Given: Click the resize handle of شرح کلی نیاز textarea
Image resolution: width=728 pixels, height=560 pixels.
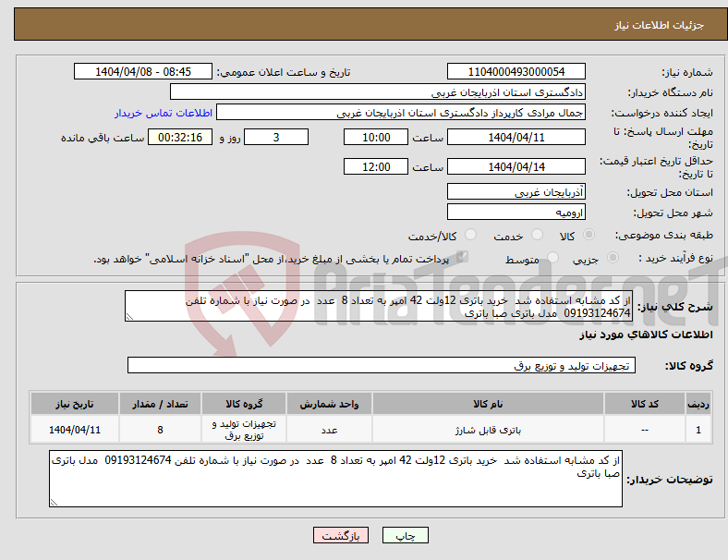Looking at the screenshot, I should [129, 317].
